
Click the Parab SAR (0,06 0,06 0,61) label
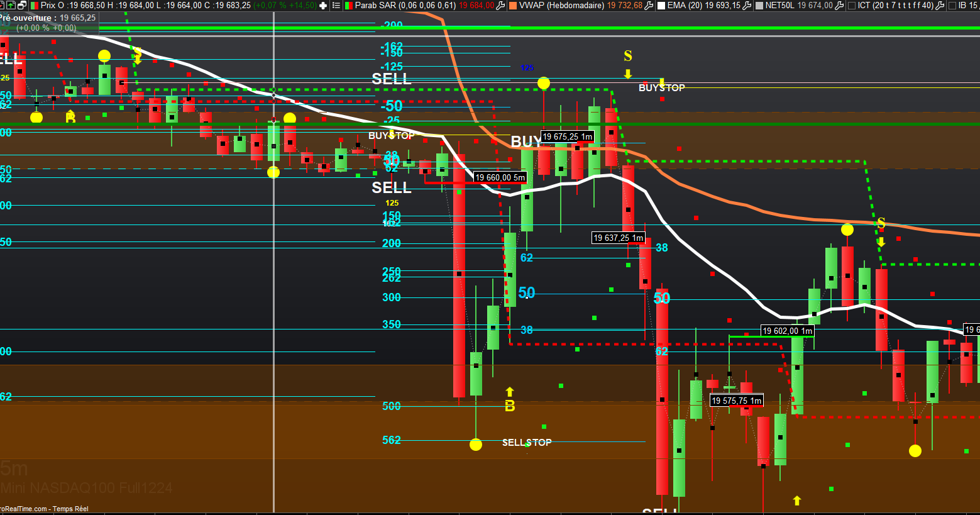[x=405, y=5]
